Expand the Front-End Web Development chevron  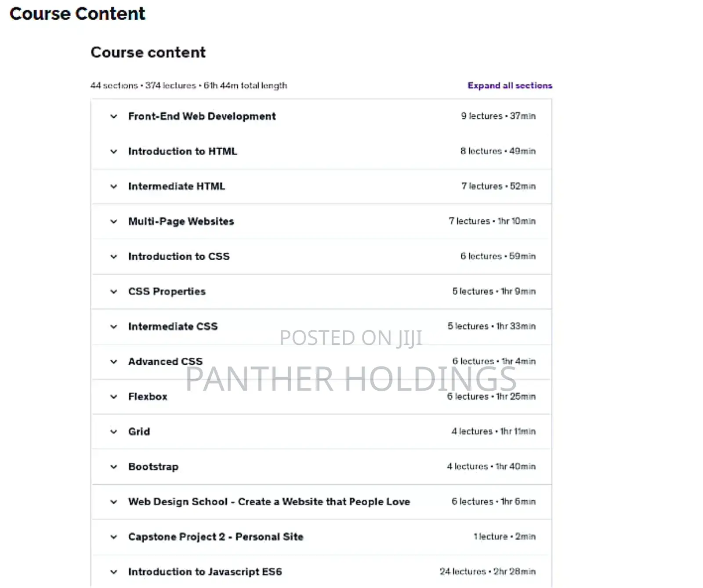(x=114, y=116)
